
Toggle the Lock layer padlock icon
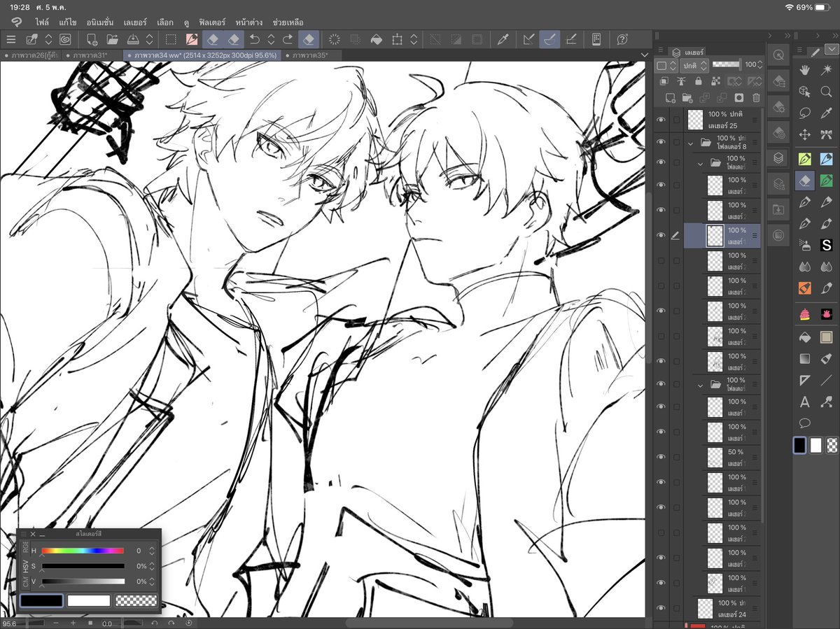[x=698, y=82]
